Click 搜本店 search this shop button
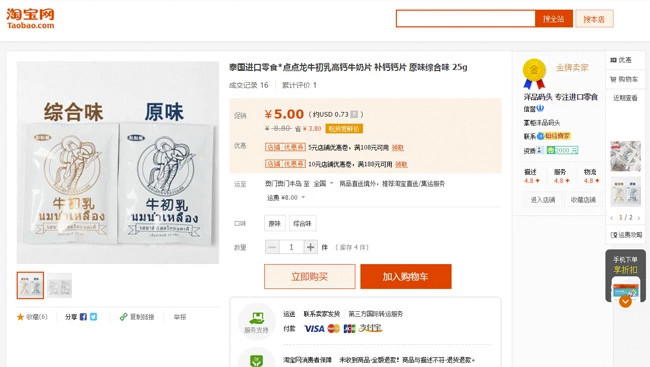This screenshot has height=367, width=650. click(594, 19)
